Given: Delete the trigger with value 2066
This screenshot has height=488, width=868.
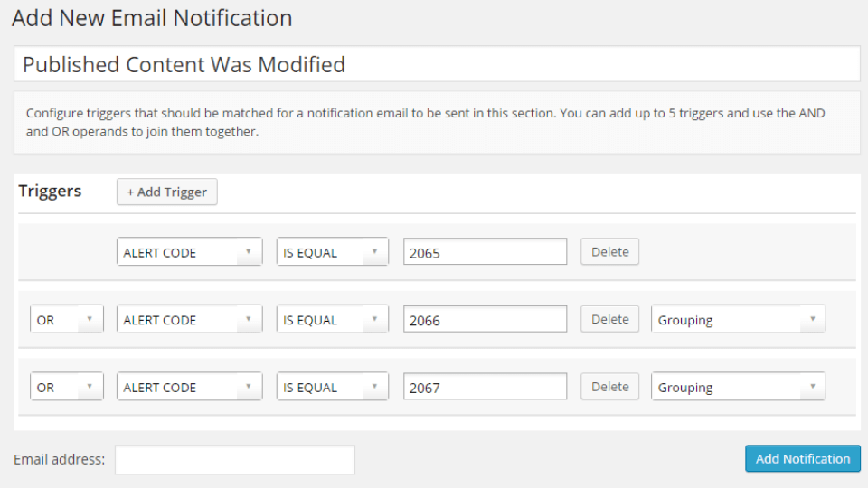Looking at the screenshot, I should pyautogui.click(x=609, y=319).
